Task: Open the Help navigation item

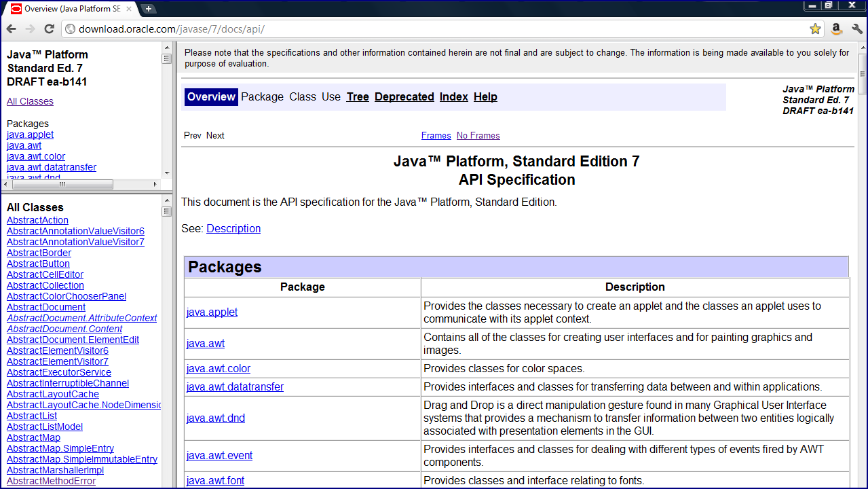Action: coord(485,97)
